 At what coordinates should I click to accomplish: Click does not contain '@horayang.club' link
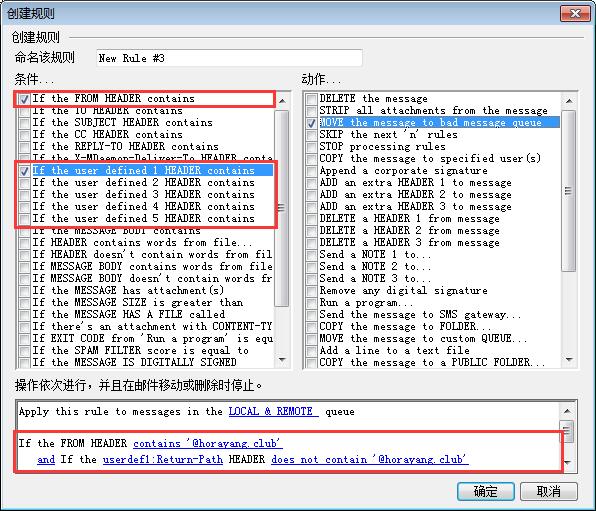(x=370, y=460)
